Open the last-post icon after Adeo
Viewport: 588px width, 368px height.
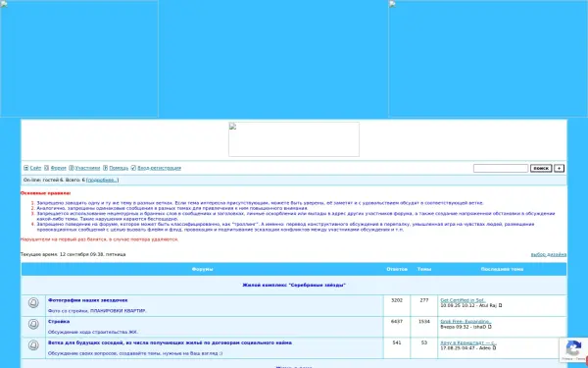coord(494,348)
